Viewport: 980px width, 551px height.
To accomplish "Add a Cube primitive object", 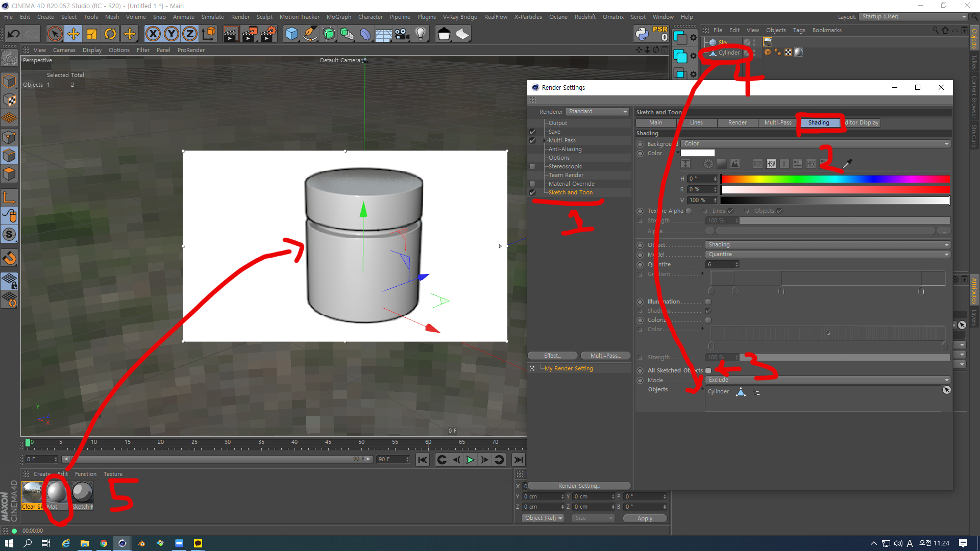I will [291, 34].
